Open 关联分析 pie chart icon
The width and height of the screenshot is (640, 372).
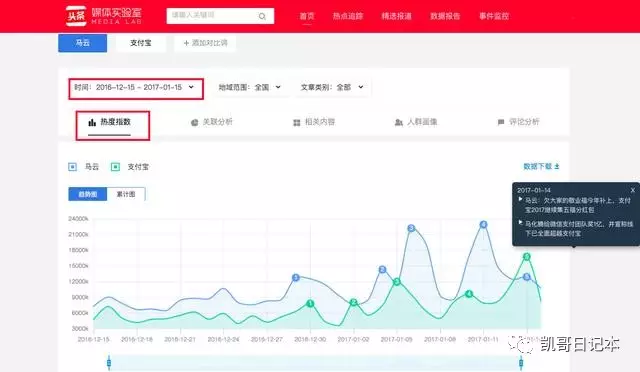click(195, 122)
